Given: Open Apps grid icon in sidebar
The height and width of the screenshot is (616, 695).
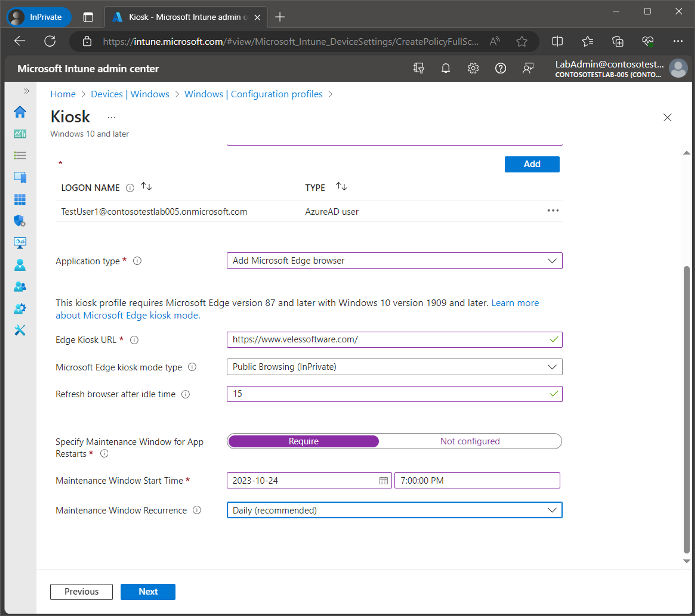Looking at the screenshot, I should (20, 199).
